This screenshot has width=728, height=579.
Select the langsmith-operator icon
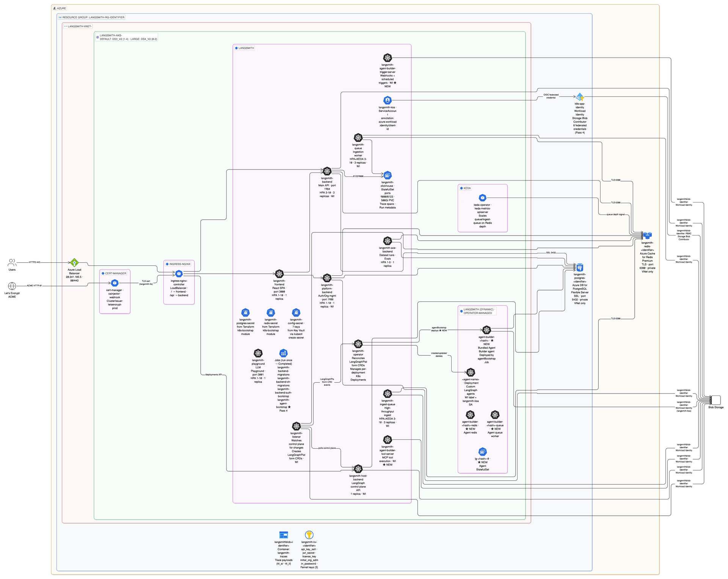pyautogui.click(x=358, y=344)
